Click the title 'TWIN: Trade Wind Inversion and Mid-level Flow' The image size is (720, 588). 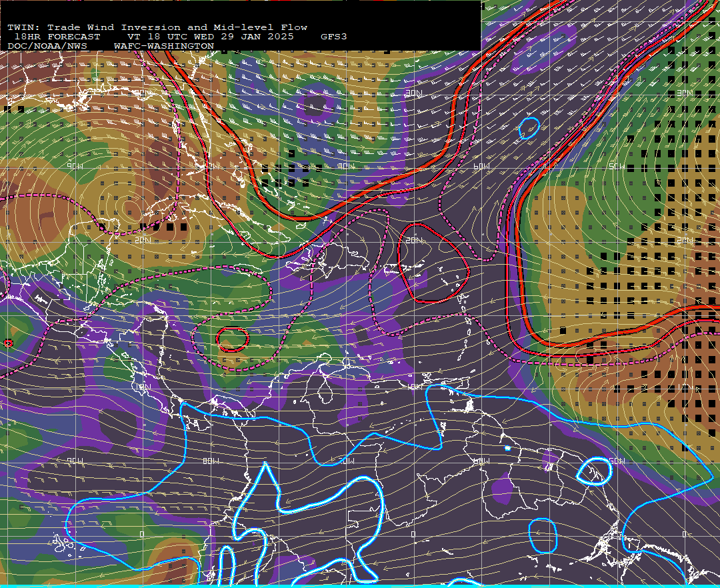pyautogui.click(x=157, y=27)
